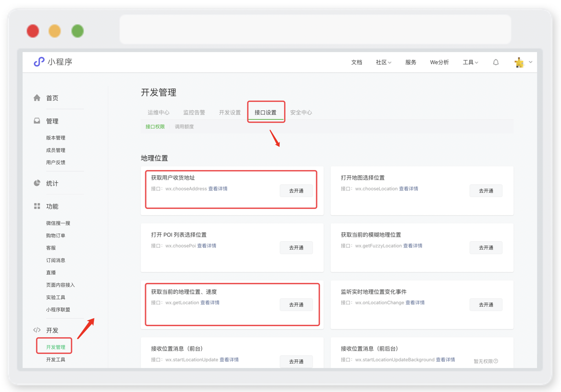Switch to the 开发设置 tab
The height and width of the screenshot is (392, 561).
[230, 112]
